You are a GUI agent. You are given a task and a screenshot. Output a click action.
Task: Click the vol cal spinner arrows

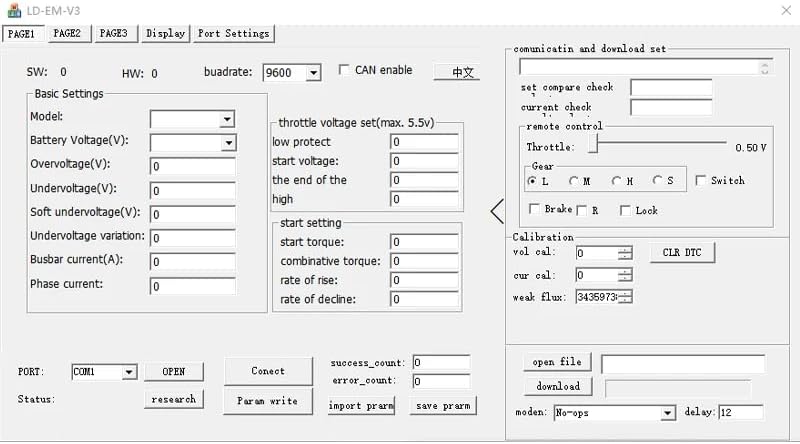click(x=625, y=253)
